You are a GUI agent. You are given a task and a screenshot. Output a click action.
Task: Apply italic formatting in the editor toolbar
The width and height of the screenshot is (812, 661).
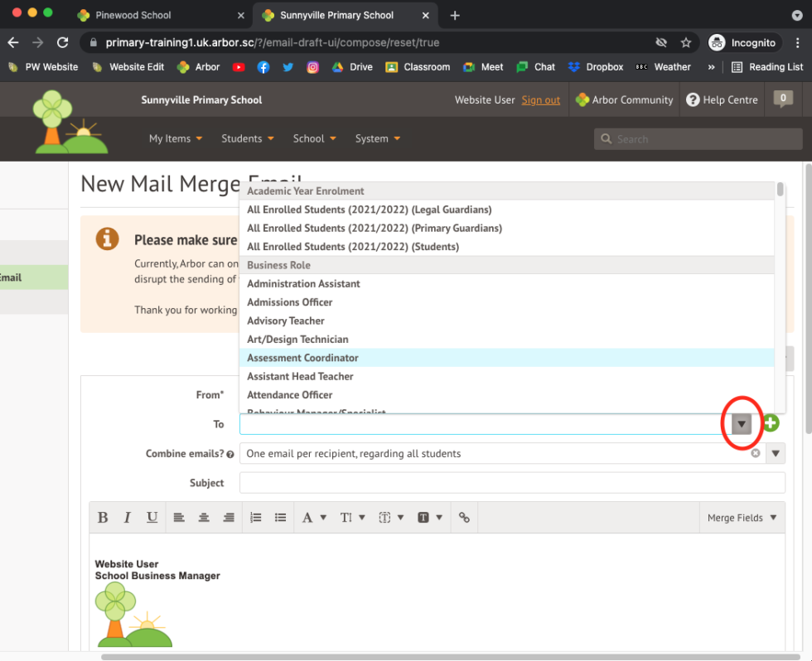[x=128, y=518]
